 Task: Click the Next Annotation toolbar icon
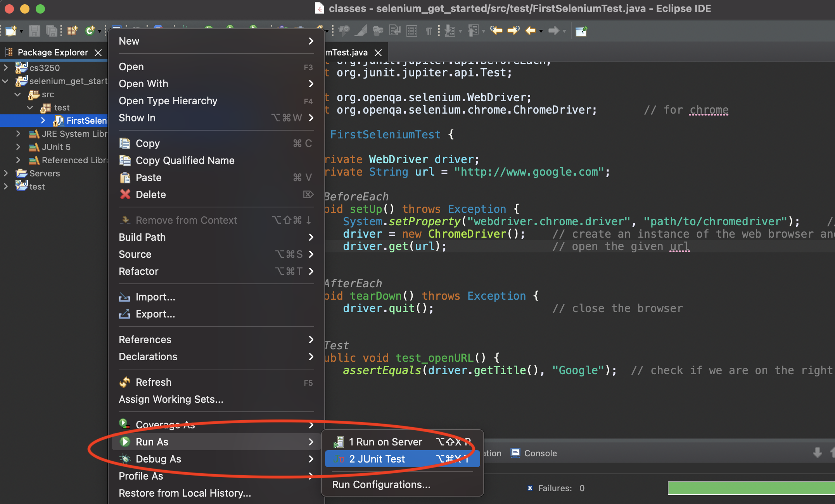tap(450, 31)
